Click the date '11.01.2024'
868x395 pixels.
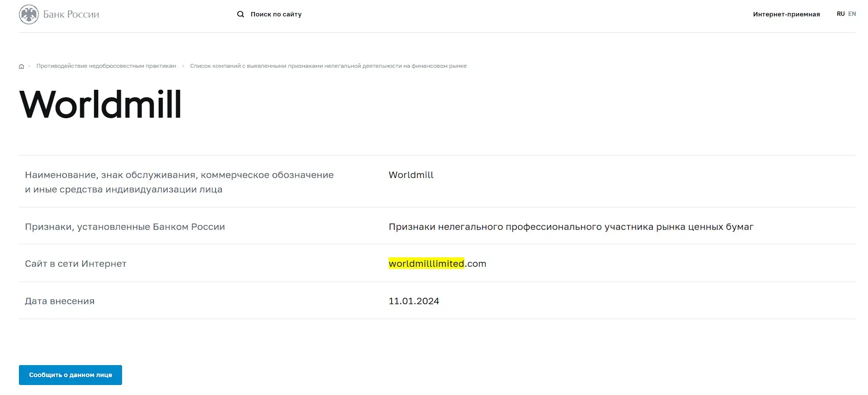click(x=414, y=301)
